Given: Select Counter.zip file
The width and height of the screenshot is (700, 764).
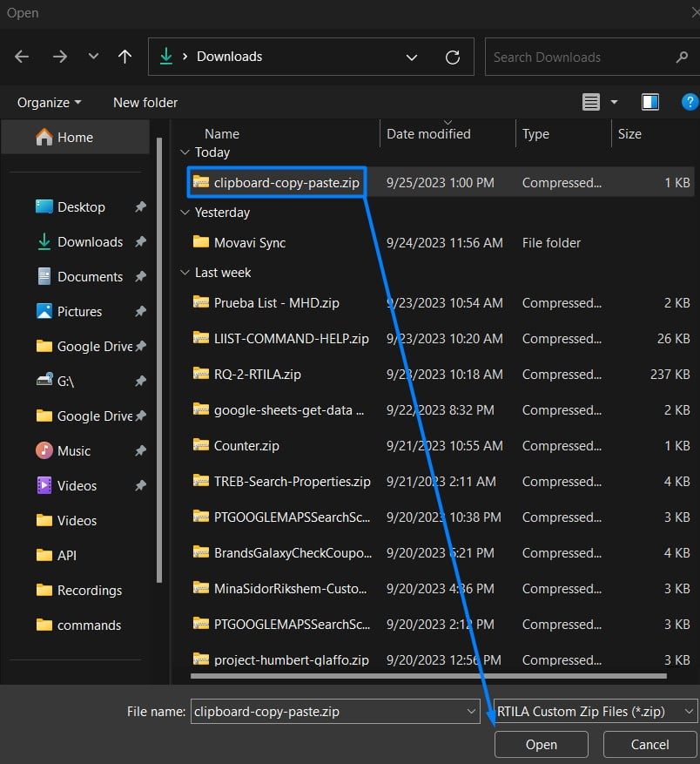Looking at the screenshot, I should tap(246, 446).
